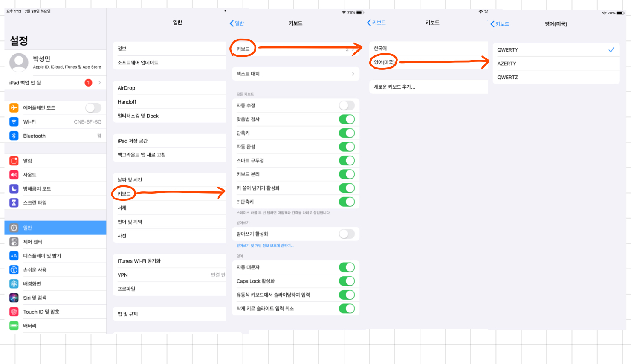Toggle the 자동 완성 switch
Image resolution: width=631 pixels, height=364 pixels.
click(x=347, y=147)
